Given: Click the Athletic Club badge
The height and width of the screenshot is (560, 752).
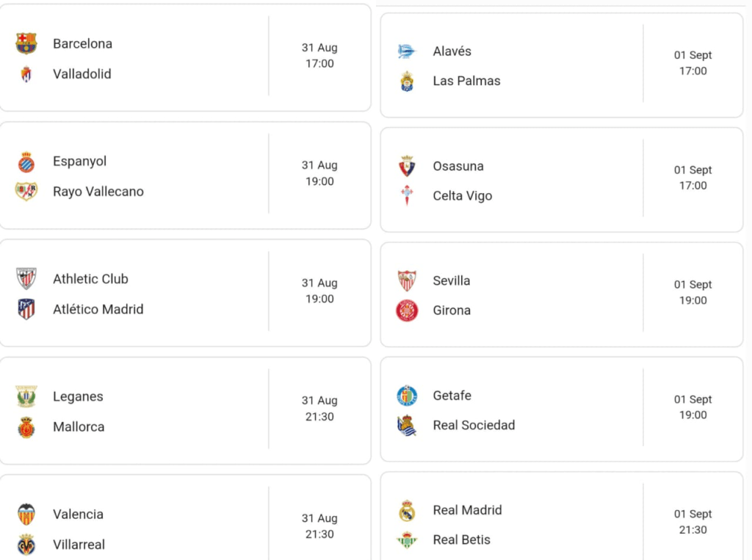Looking at the screenshot, I should [x=26, y=279].
